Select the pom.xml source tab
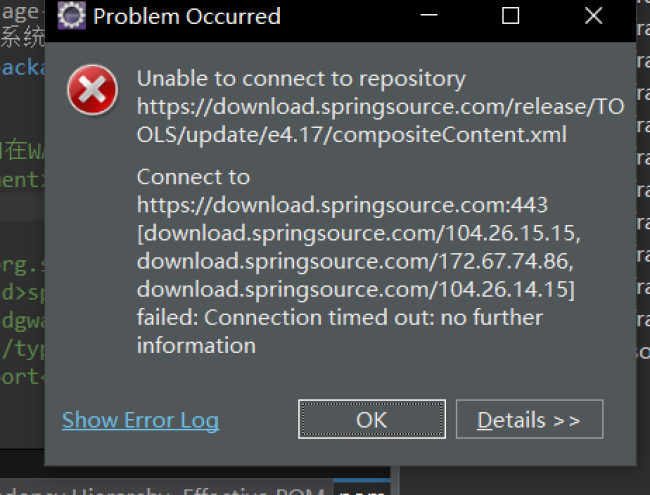This screenshot has width=650, height=495. point(360,492)
